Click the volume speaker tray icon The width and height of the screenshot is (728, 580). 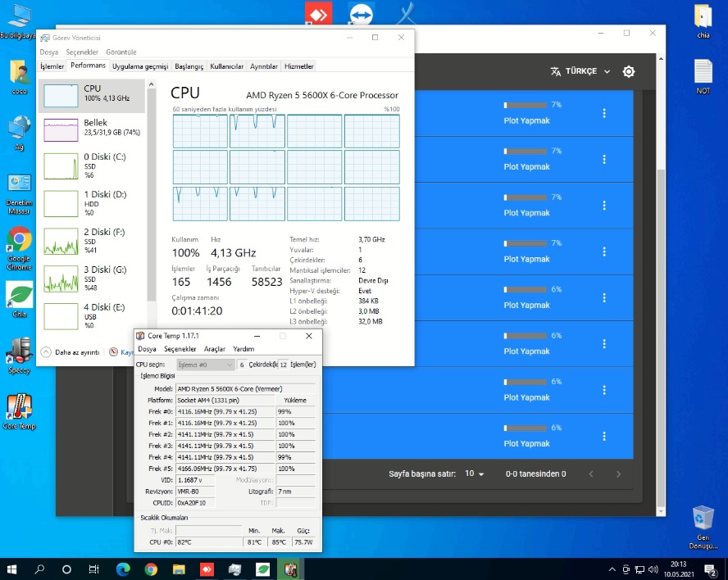tap(653, 569)
